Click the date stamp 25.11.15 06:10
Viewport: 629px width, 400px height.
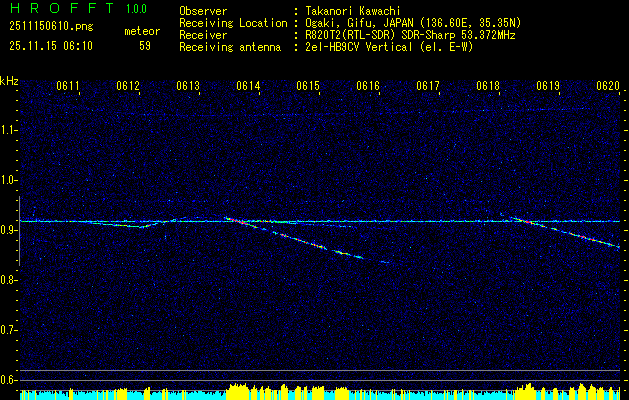51,46
